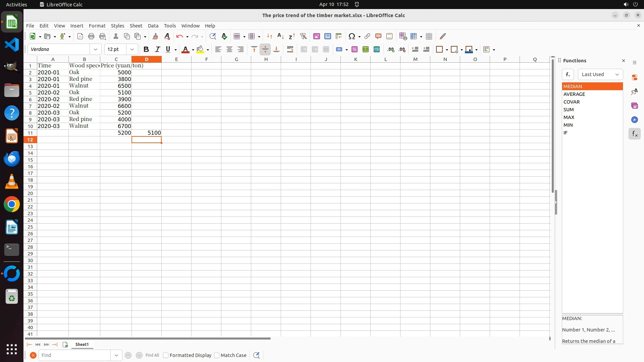Screen dimensions: 644x362
Task: Apply the yellow background color swatch
Action: pos(200,49)
